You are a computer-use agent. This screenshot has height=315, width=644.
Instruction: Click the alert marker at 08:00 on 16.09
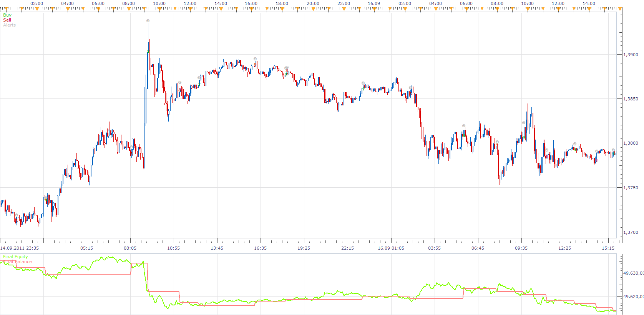[497, 142]
